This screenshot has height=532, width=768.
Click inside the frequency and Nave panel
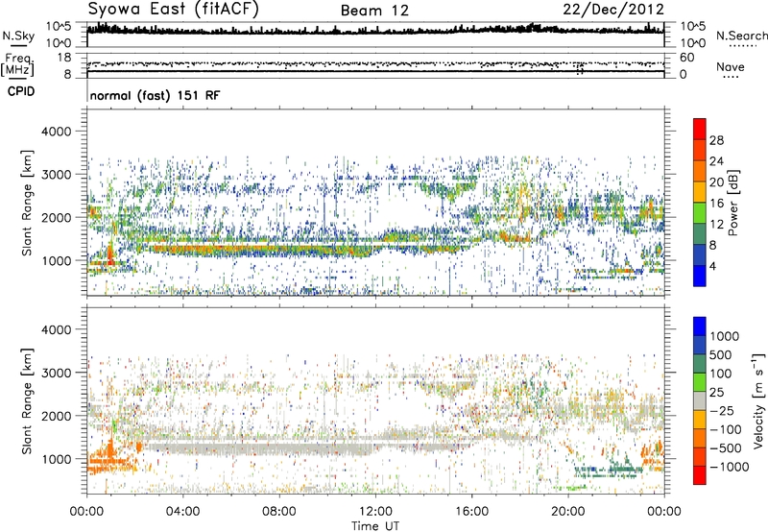pos(375,65)
